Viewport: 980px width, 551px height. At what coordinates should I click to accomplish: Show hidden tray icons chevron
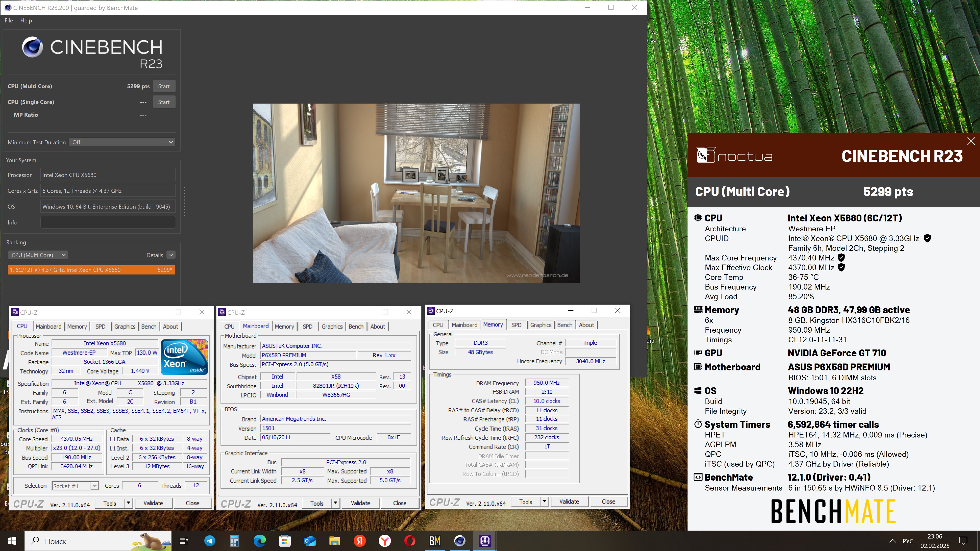point(892,541)
